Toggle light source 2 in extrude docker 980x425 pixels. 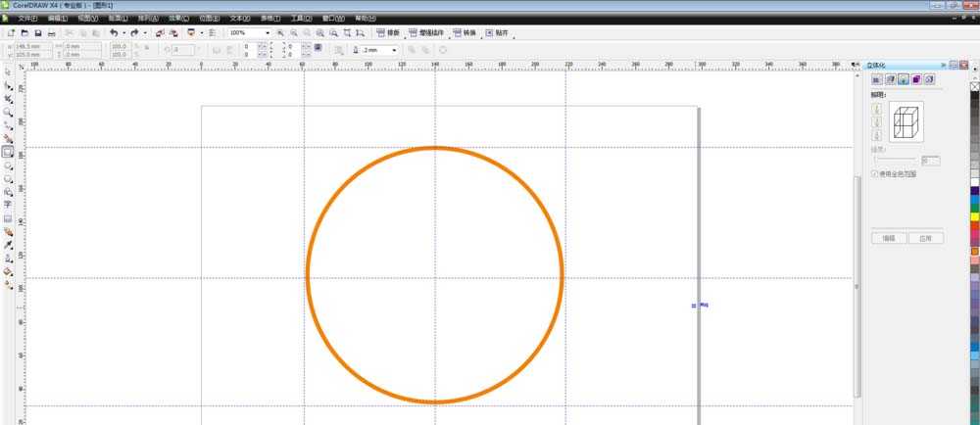click(x=876, y=122)
